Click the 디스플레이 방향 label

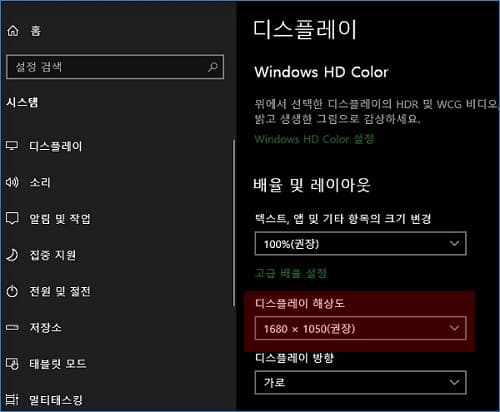[294, 358]
